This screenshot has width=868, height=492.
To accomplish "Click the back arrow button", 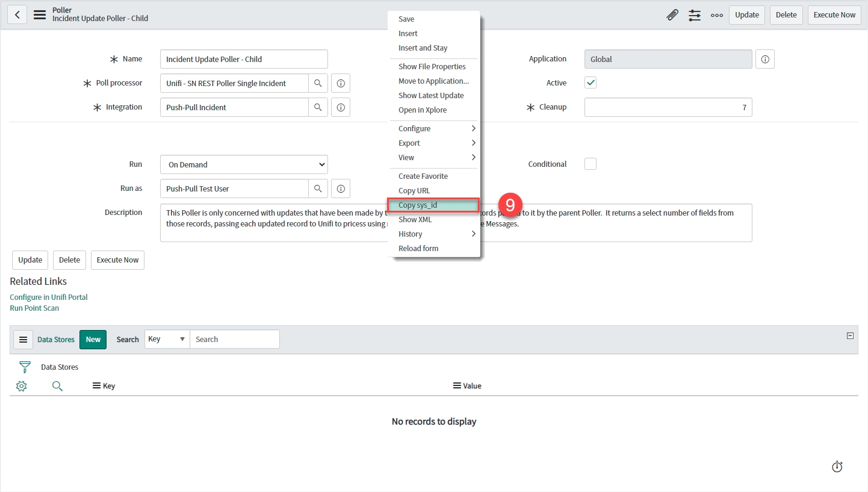I will coord(17,15).
